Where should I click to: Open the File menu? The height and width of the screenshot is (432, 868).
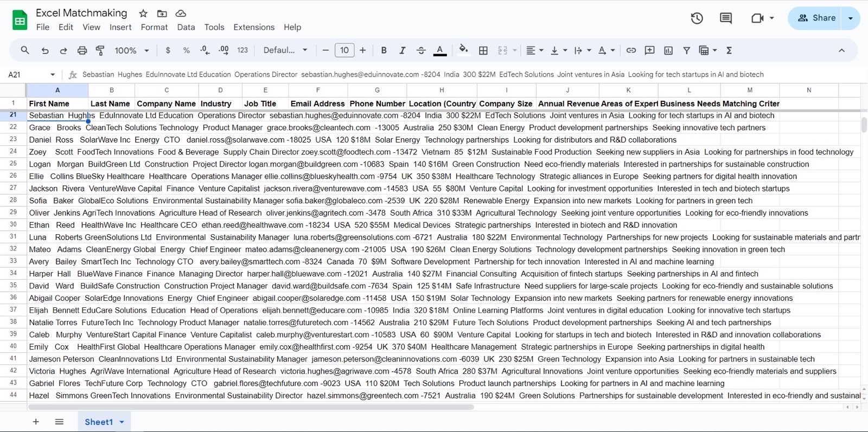point(43,27)
